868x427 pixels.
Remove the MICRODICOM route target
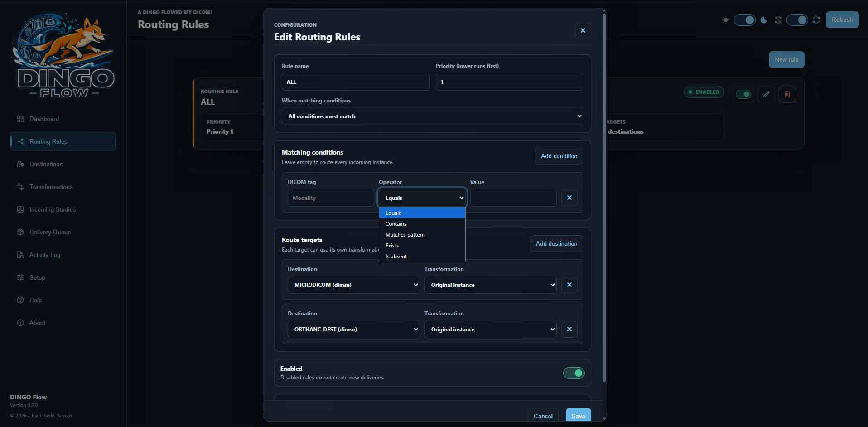point(569,285)
